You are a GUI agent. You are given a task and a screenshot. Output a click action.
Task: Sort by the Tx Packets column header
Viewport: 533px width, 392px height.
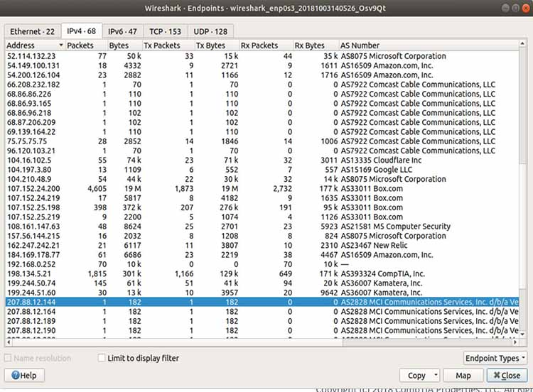[x=168, y=45]
